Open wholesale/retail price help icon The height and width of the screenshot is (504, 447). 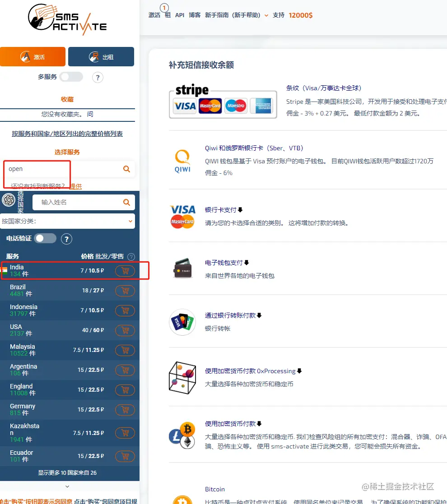[131, 256]
